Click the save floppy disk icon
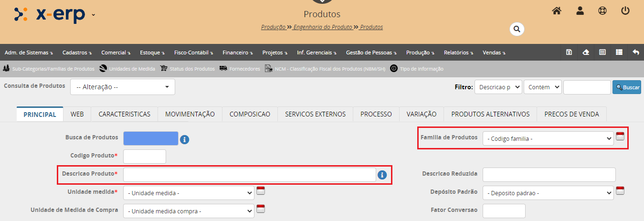Image resolution: width=644 pixels, height=221 pixels. 569,53
